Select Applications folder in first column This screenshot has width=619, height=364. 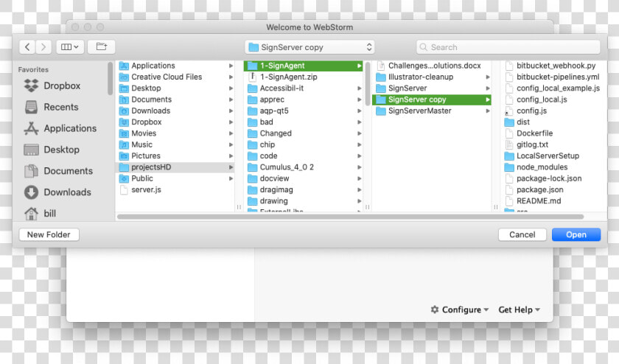click(x=175, y=66)
